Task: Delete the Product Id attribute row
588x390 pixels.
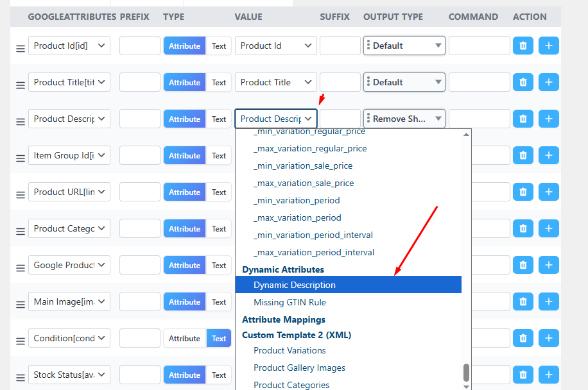Action: pyautogui.click(x=523, y=46)
